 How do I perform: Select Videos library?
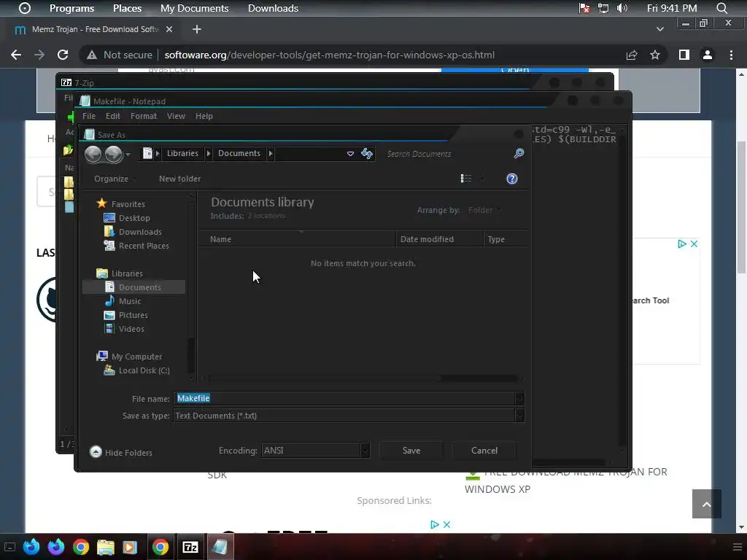[x=131, y=329]
